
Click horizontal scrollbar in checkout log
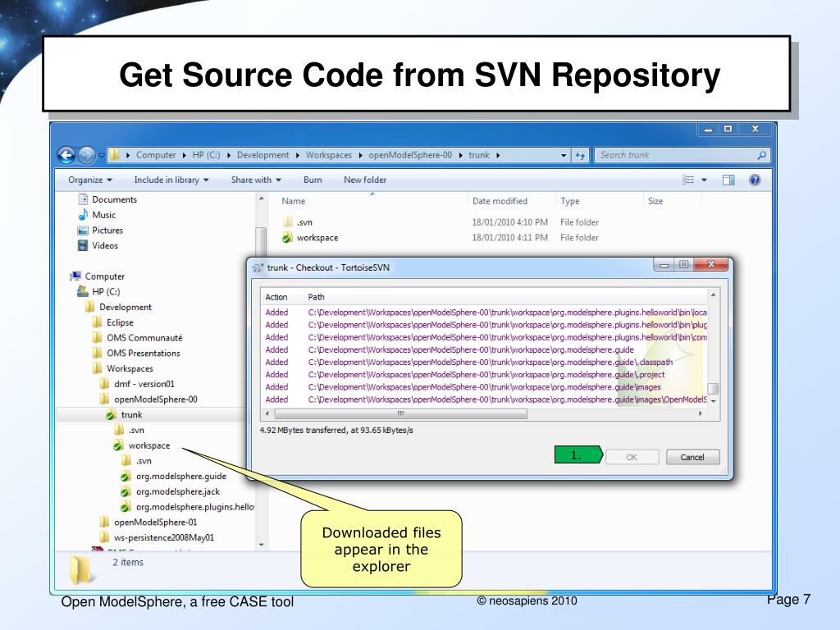pyautogui.click(x=400, y=413)
